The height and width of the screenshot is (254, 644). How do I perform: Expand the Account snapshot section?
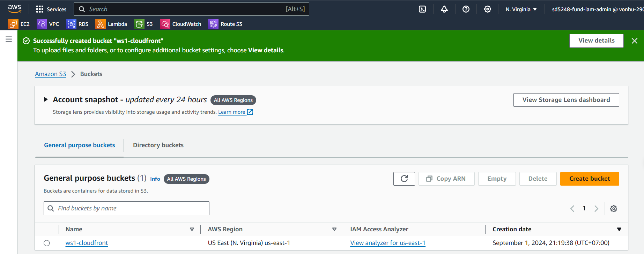pos(46,100)
